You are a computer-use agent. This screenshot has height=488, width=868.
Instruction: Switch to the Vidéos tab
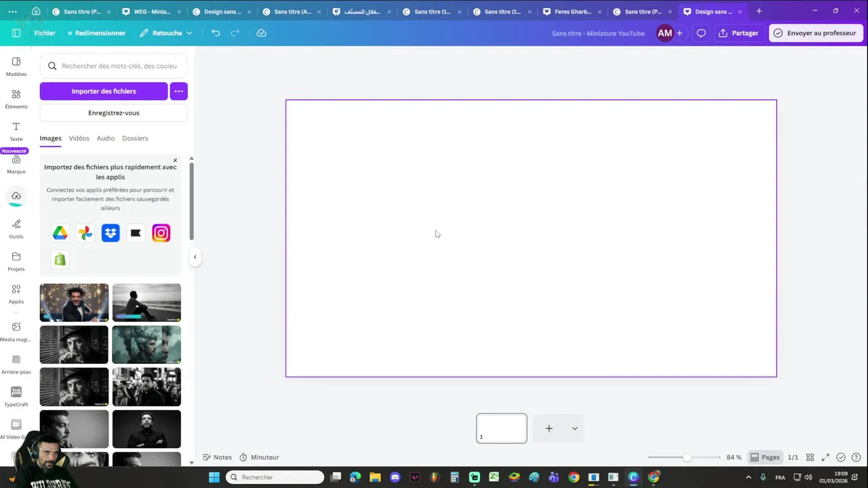click(x=79, y=138)
